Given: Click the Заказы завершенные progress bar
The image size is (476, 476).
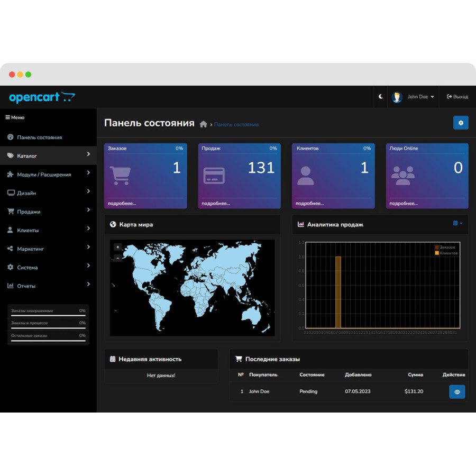Looking at the screenshot, I should point(48,316).
